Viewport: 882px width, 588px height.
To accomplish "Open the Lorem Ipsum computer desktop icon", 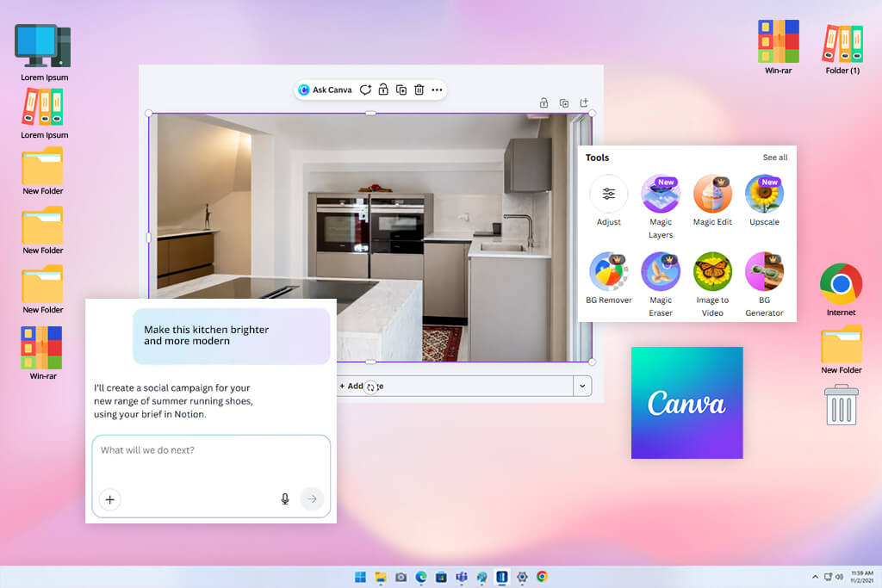I will coord(44,53).
